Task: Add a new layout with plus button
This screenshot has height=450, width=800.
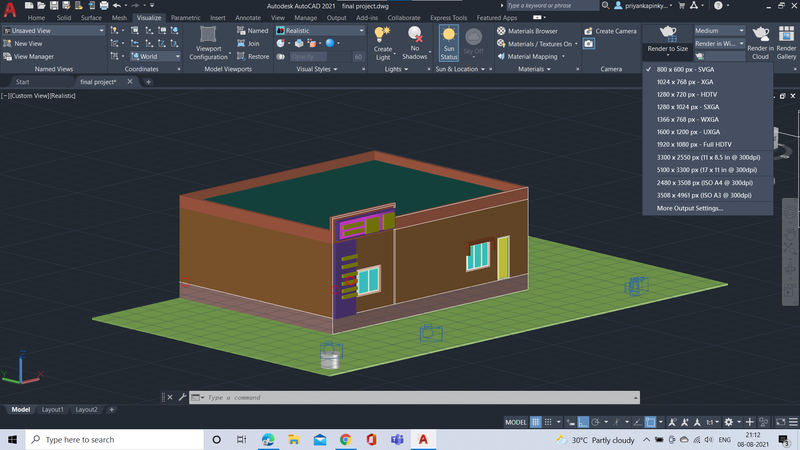Action: pos(111,409)
